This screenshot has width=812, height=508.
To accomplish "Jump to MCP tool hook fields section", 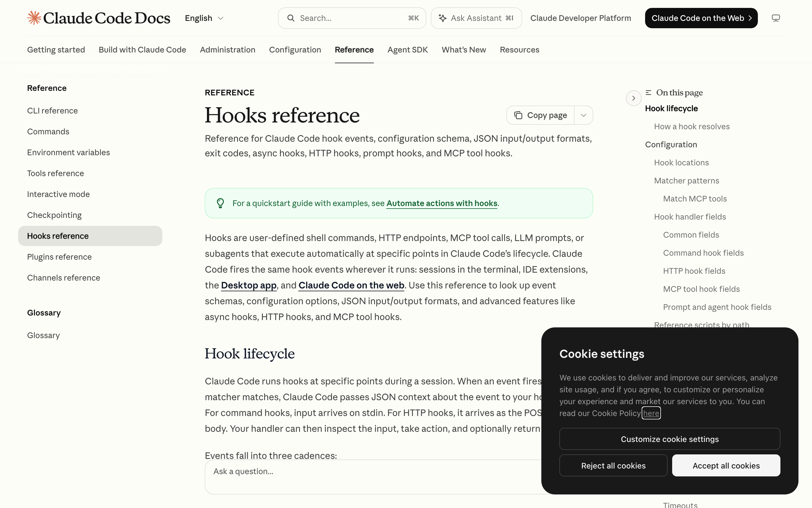I will coord(701,289).
